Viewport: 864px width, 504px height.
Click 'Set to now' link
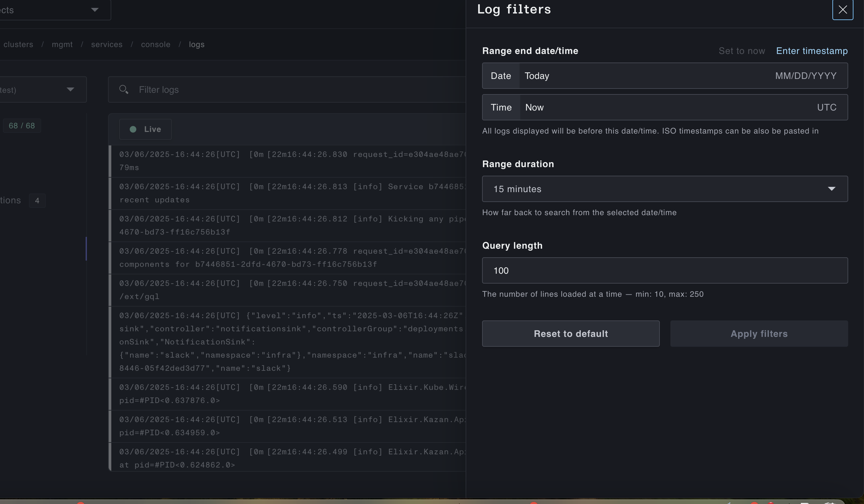(742, 51)
